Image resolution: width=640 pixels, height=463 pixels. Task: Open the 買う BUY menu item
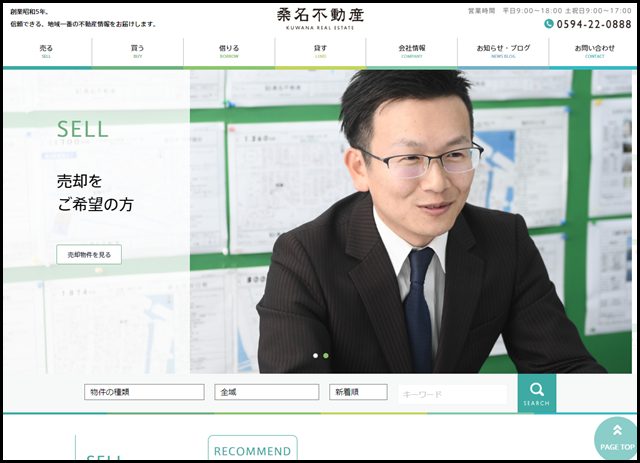[x=138, y=51]
